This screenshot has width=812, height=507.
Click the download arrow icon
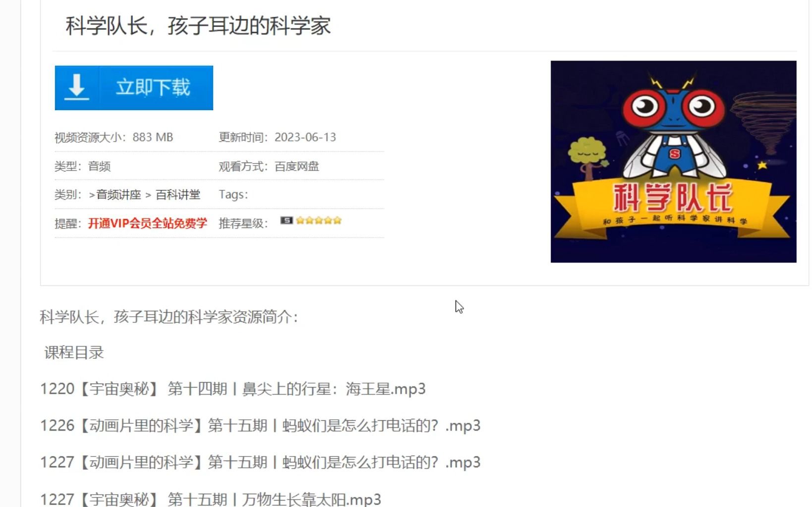pos(77,87)
